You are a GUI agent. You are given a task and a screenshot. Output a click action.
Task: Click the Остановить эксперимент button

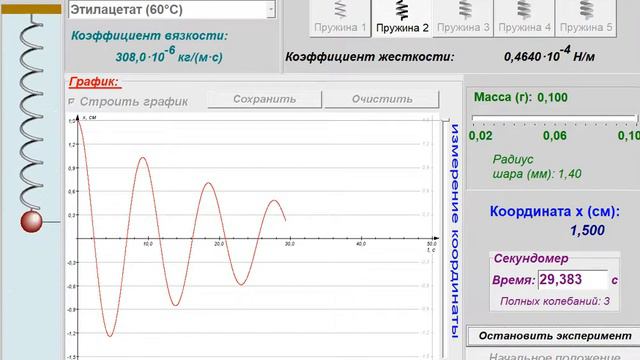pos(554,336)
